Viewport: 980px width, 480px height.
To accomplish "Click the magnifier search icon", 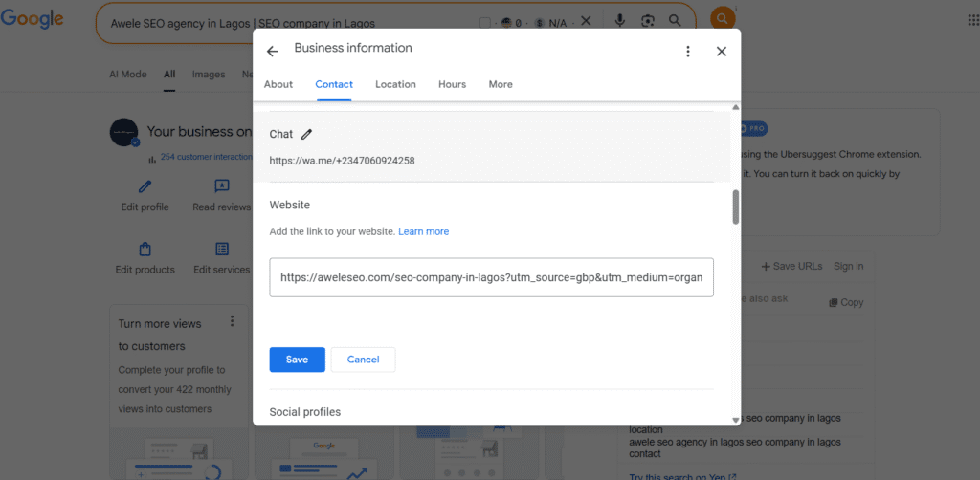I will click(x=675, y=21).
